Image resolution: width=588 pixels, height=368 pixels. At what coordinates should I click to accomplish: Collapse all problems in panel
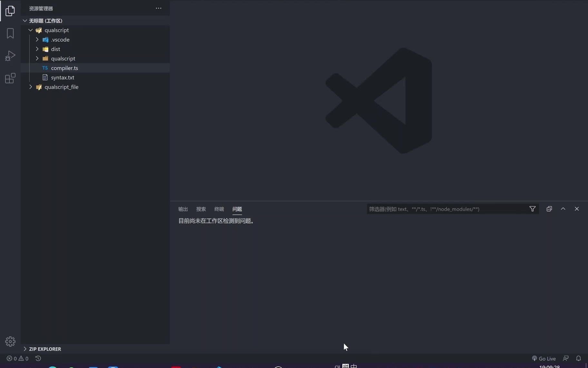click(549, 209)
